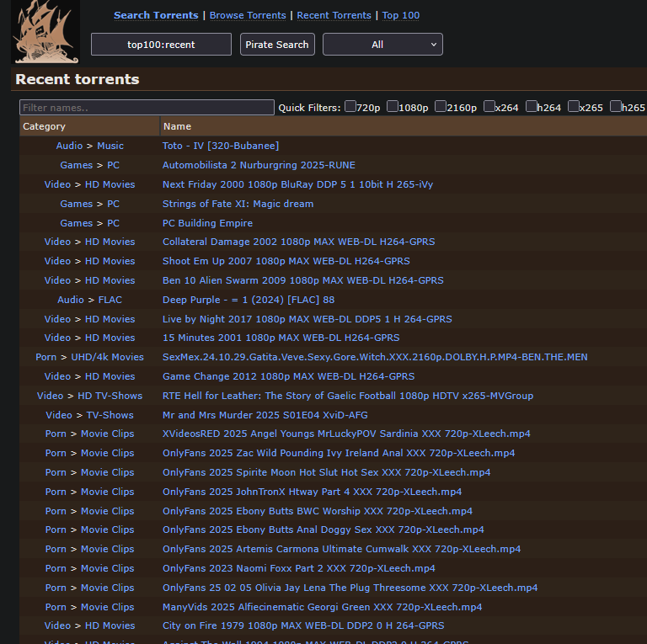Viewport: 647px width, 644px height.
Task: Click the Pirate Bay ship logo
Action: coord(45,32)
